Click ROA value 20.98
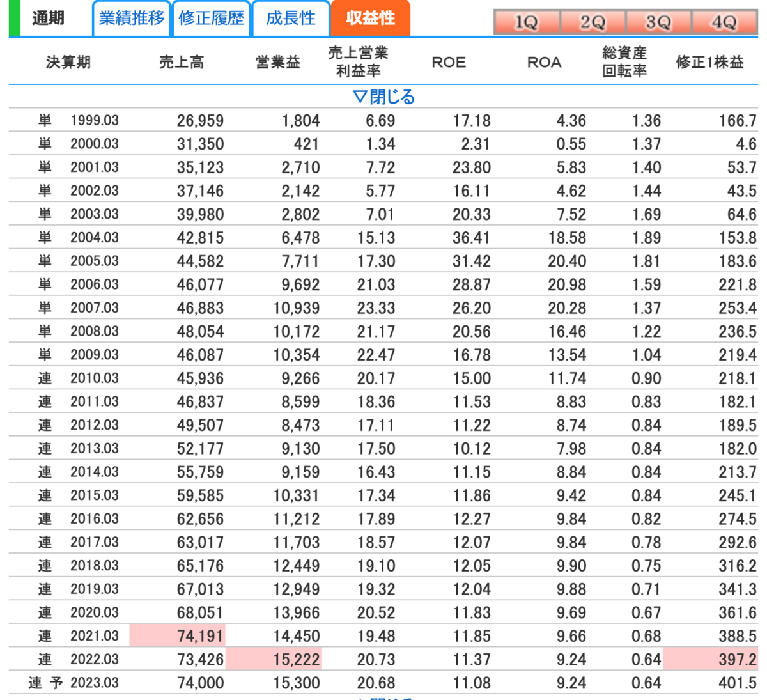 pyautogui.click(x=567, y=284)
